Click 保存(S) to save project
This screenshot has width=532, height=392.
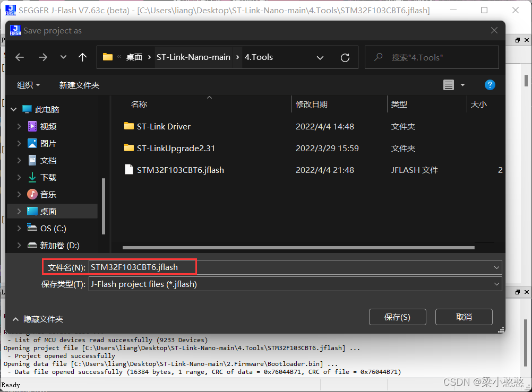tap(397, 317)
